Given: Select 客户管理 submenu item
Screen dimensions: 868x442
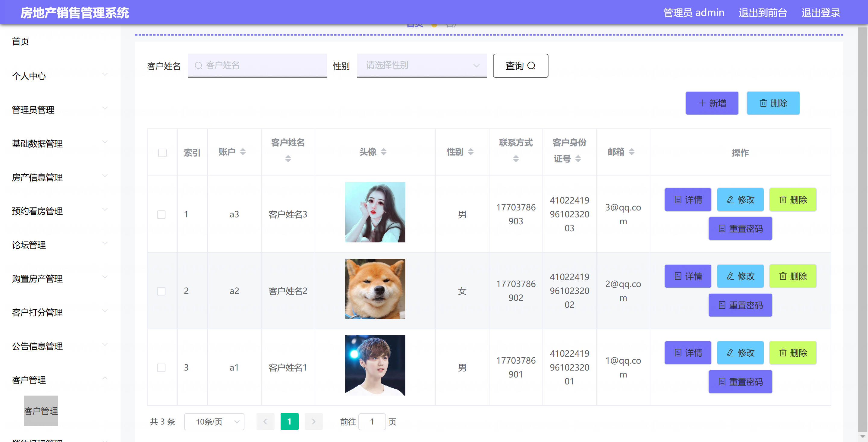Looking at the screenshot, I should pos(41,411).
